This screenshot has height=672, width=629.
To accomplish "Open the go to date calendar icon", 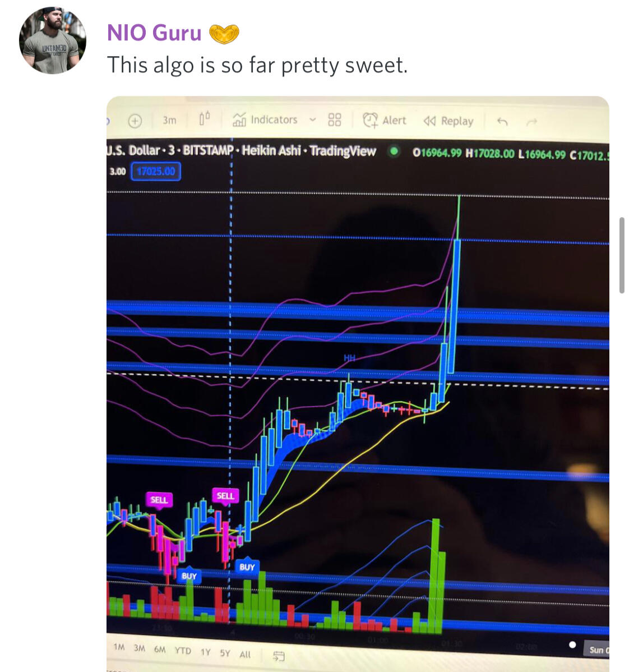I will click(x=278, y=656).
